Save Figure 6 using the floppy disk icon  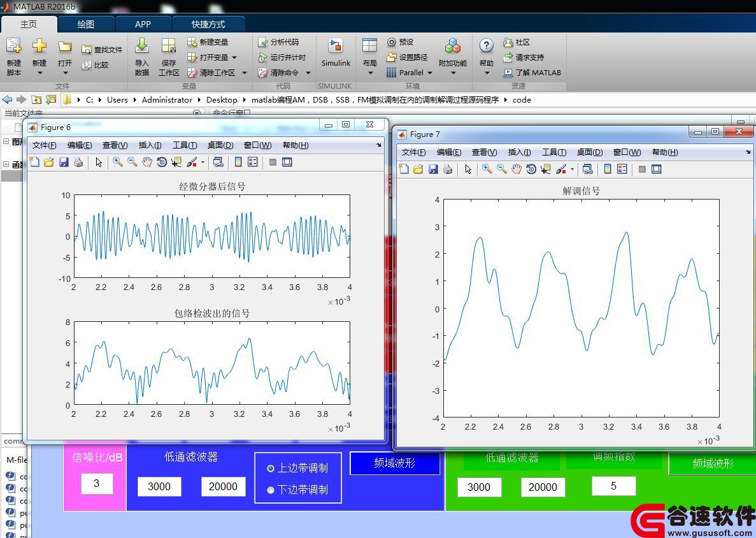click(64, 162)
